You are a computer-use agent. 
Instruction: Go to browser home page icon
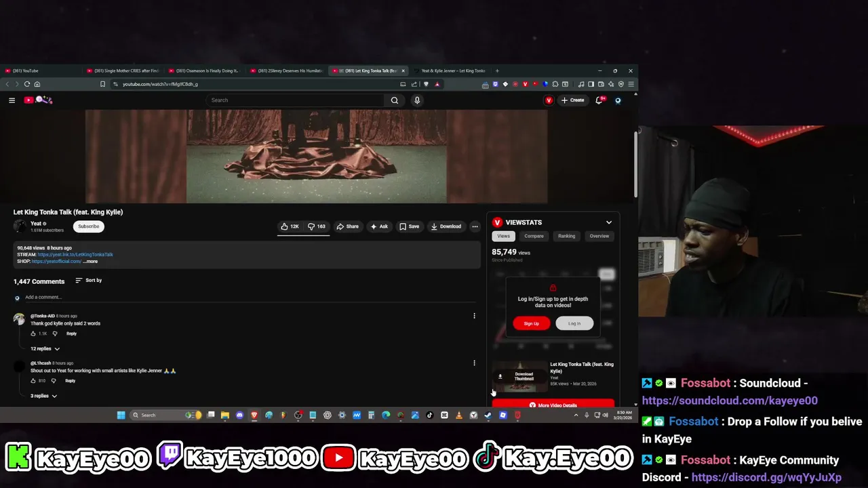[x=37, y=84]
